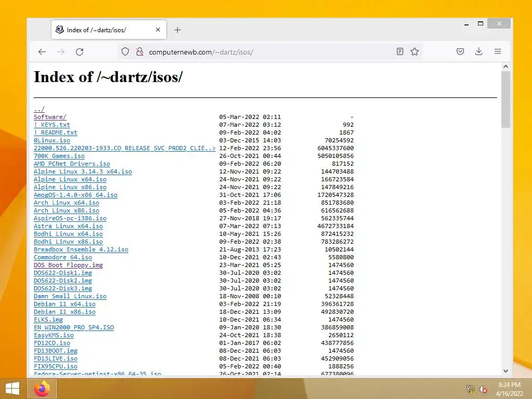Download DOS622-Disk2.img
The height and width of the screenshot is (399, 532).
click(x=63, y=281)
